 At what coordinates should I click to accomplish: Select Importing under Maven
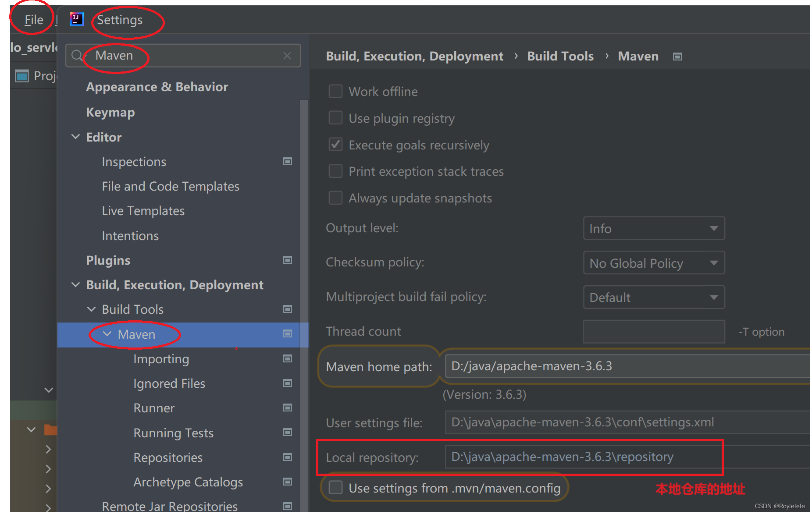(161, 359)
